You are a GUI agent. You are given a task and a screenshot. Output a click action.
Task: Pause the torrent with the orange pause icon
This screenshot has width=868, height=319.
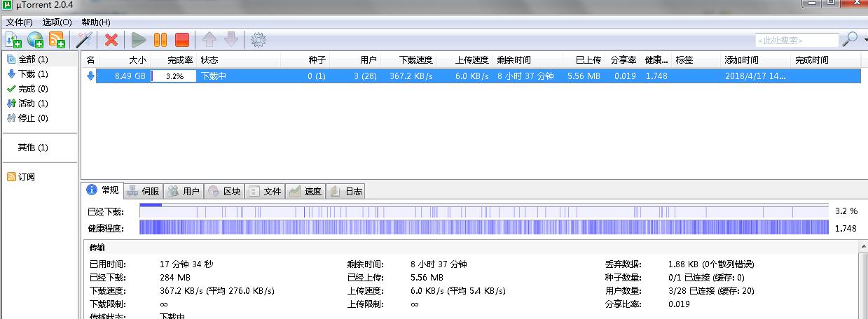160,40
